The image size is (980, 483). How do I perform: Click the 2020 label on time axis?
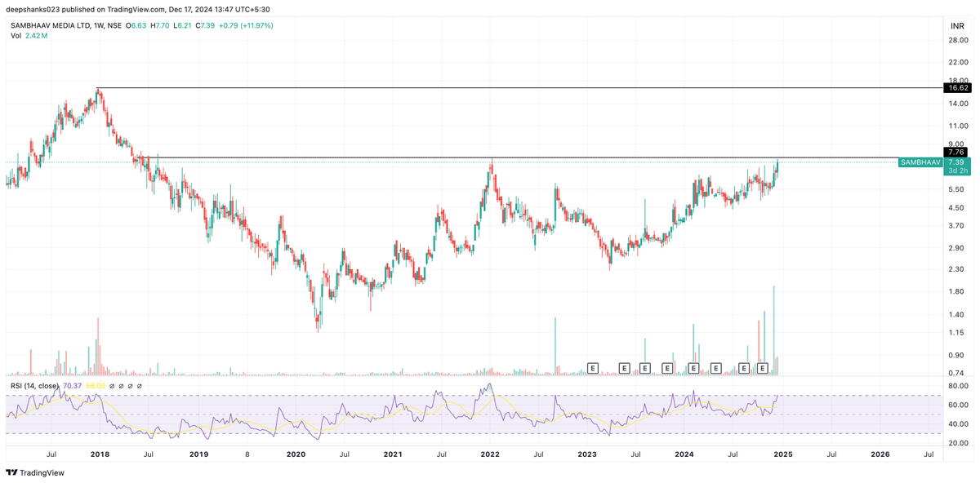pyautogui.click(x=295, y=454)
